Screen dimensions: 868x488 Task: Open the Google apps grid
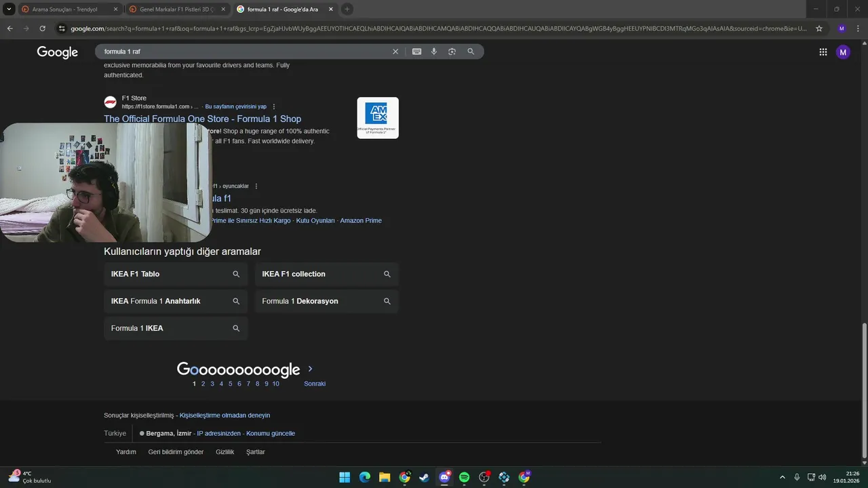823,52
